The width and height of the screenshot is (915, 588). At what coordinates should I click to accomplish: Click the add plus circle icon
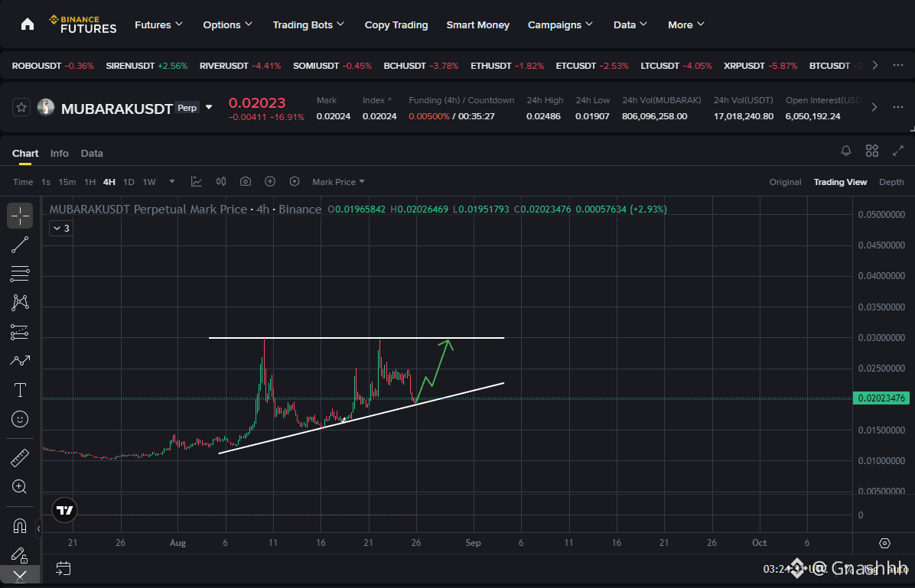[x=270, y=182]
